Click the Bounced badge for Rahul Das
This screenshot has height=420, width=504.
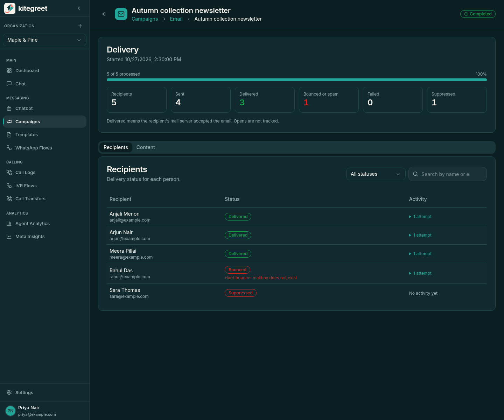(237, 270)
